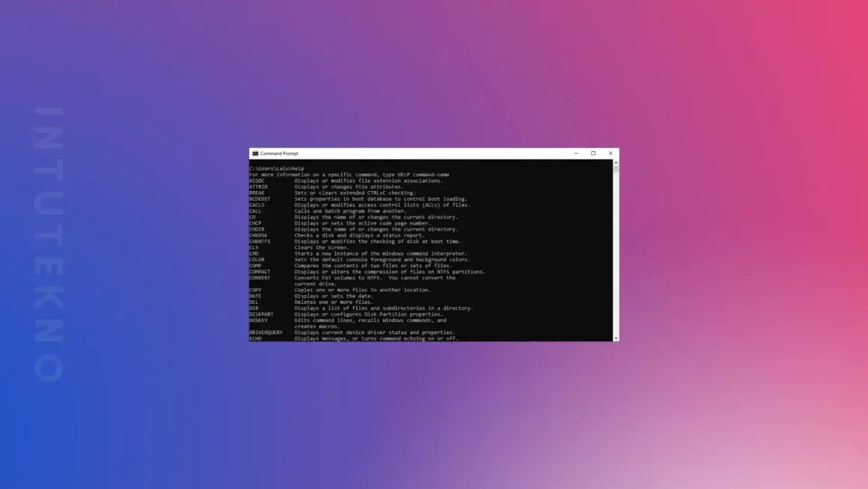Maximize the Command Prompt window

coord(593,154)
